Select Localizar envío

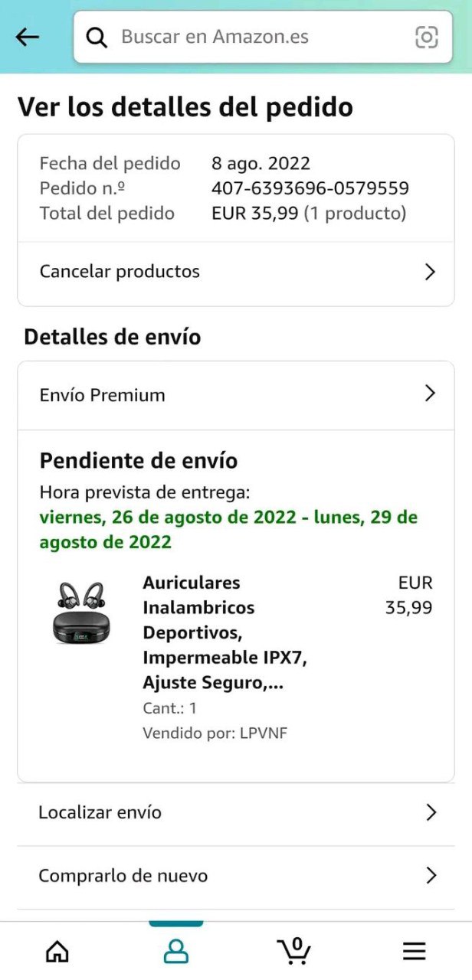pyautogui.click(x=236, y=813)
